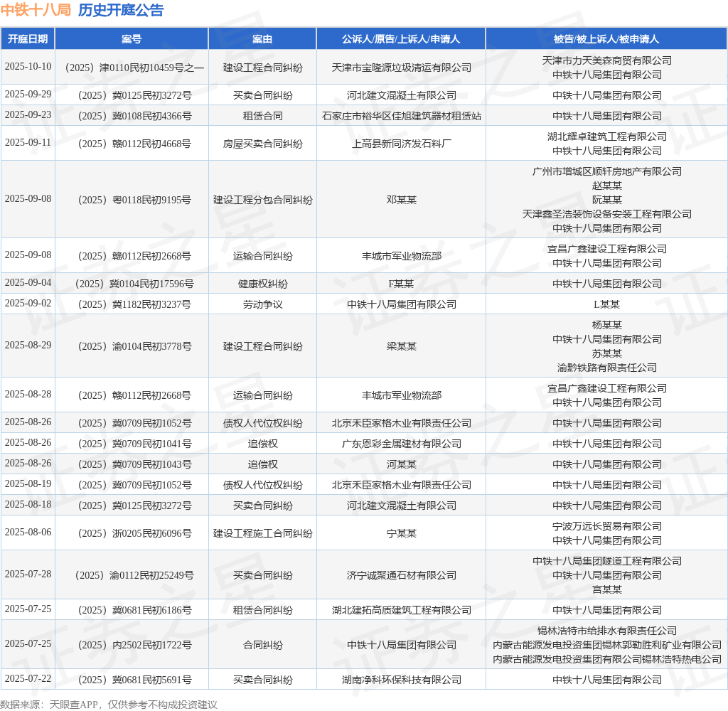Select defendant '天津市力天美森商贸有限公司'

coord(607,60)
